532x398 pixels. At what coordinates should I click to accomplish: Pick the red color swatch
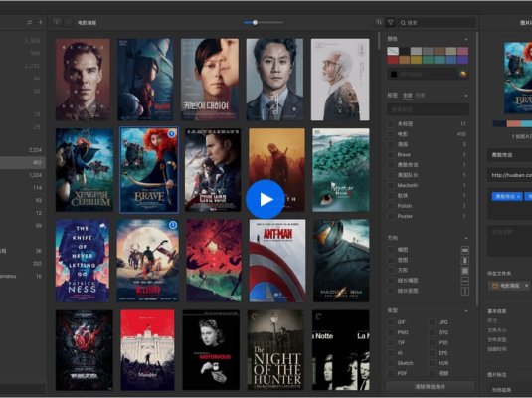(393, 60)
